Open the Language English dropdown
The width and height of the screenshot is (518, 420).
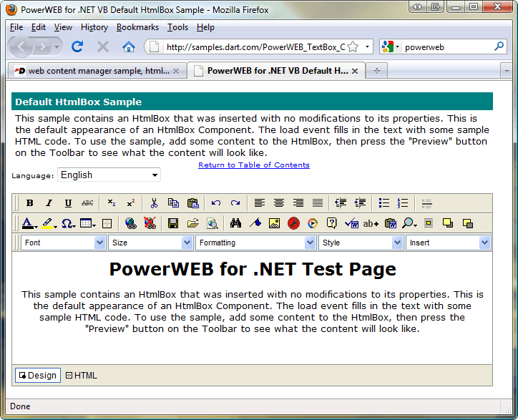point(109,175)
